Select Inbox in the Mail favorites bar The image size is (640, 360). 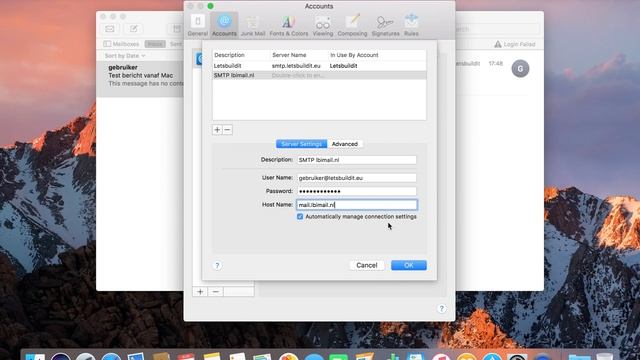155,44
